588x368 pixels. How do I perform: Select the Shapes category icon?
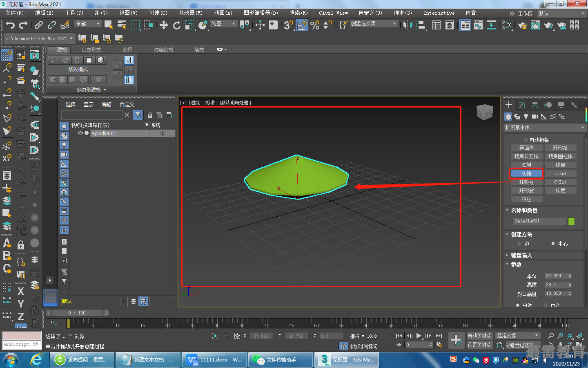pyautogui.click(x=517, y=117)
